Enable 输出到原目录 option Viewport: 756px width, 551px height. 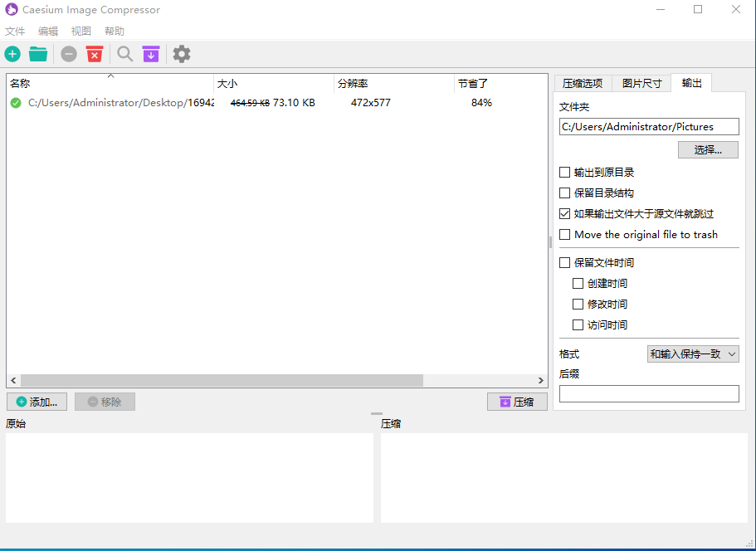coord(564,172)
